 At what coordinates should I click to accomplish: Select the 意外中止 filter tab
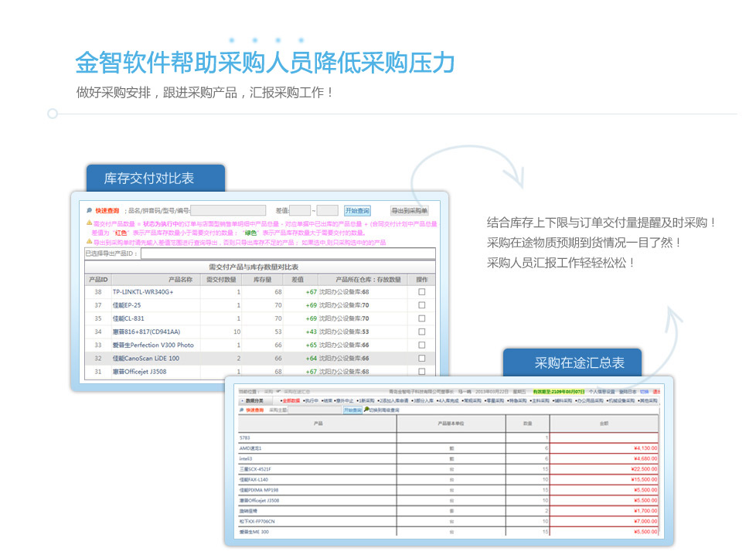344,401
